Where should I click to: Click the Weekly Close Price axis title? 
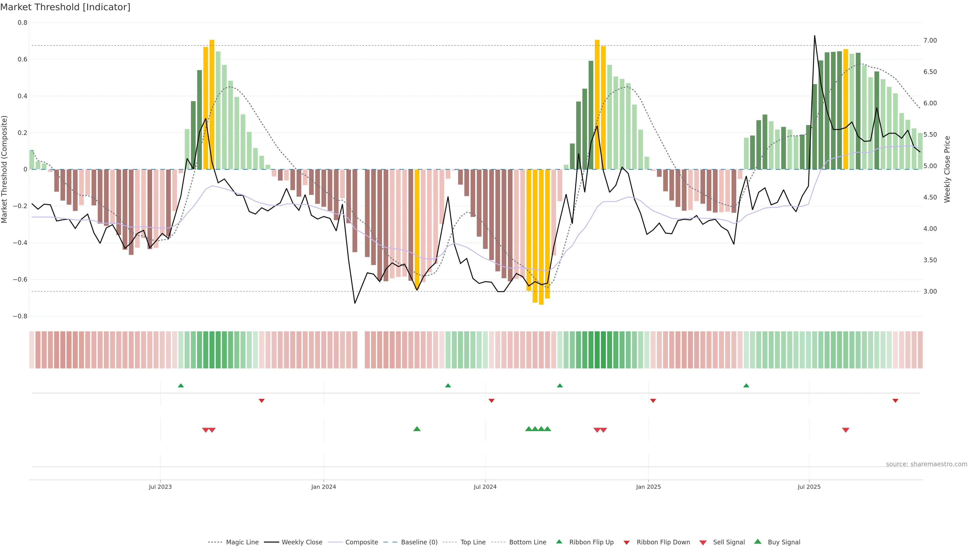[x=947, y=169]
